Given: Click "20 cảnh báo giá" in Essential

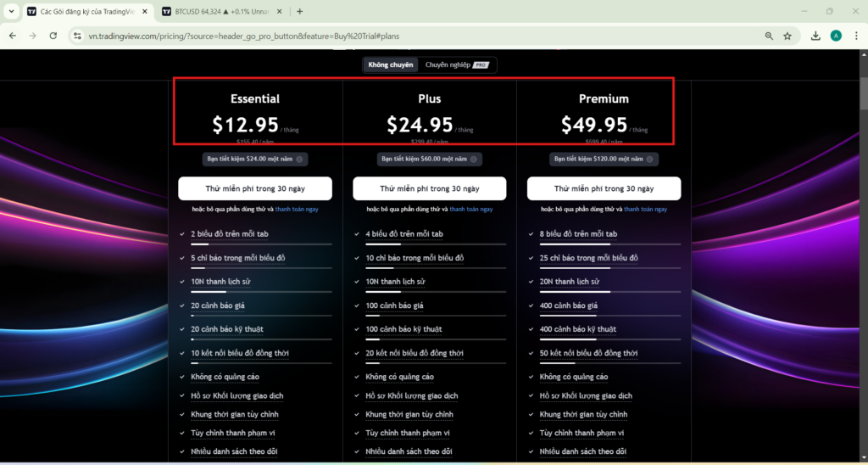Looking at the screenshot, I should pos(218,305).
